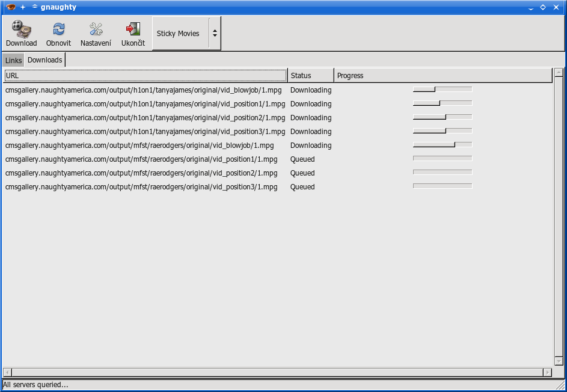Select the tanyajames vid_position3/1.mpg URL row
The image size is (567, 392).
click(145, 132)
